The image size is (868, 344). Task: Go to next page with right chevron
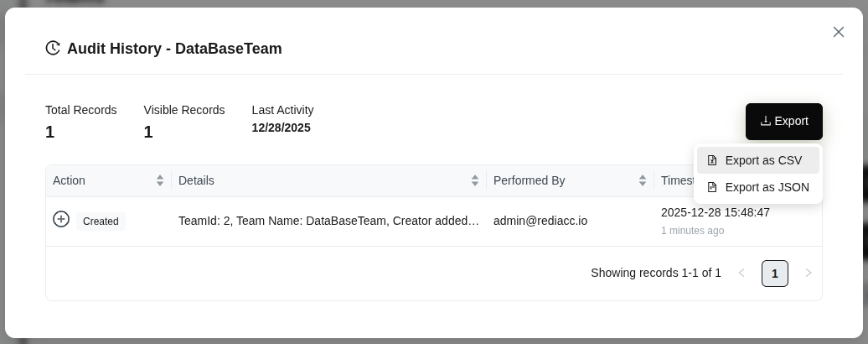pyautogui.click(x=809, y=273)
